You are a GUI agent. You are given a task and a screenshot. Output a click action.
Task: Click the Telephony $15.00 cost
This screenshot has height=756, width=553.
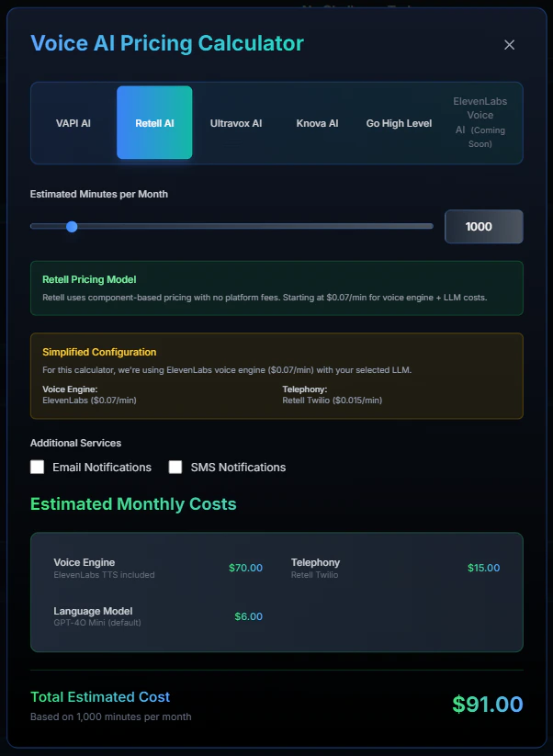click(x=483, y=568)
